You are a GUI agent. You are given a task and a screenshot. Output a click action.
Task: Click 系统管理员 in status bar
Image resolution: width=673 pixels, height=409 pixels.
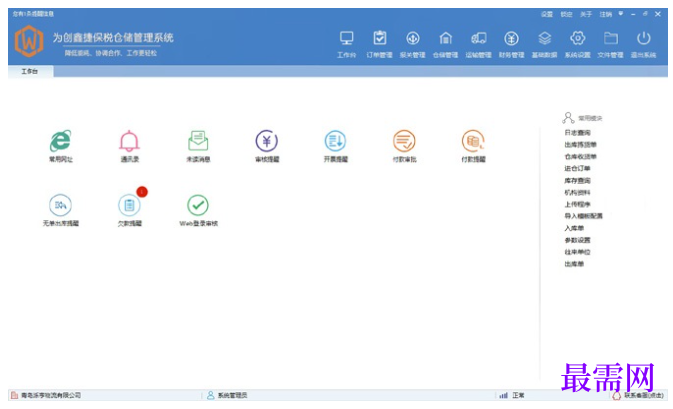pos(232,395)
